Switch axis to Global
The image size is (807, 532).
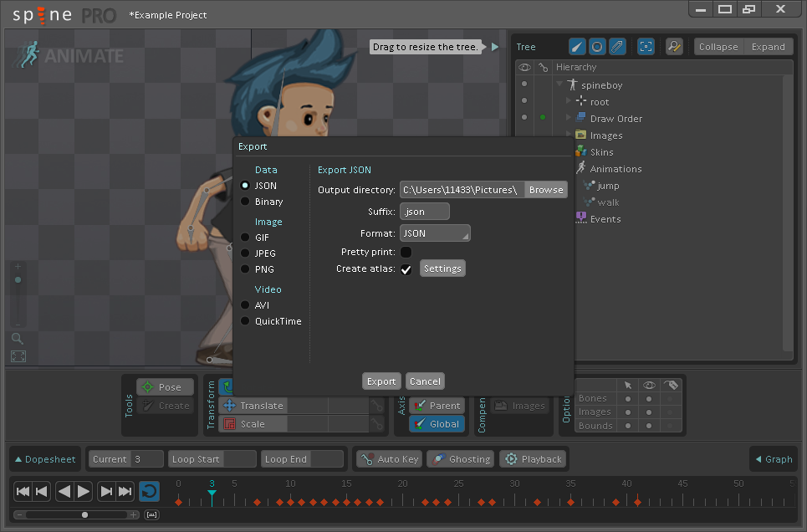[x=437, y=424]
